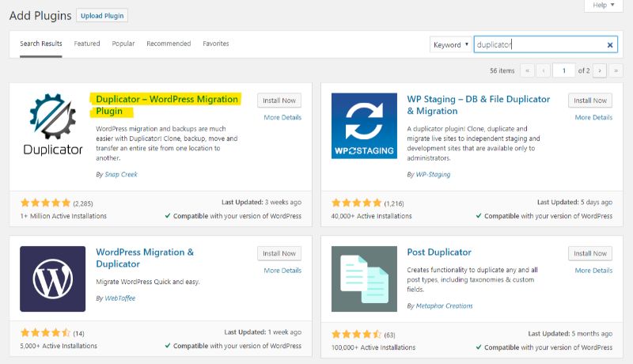
Task: Click 'Last Updated: 5 days ago' text
Action: (x=574, y=202)
